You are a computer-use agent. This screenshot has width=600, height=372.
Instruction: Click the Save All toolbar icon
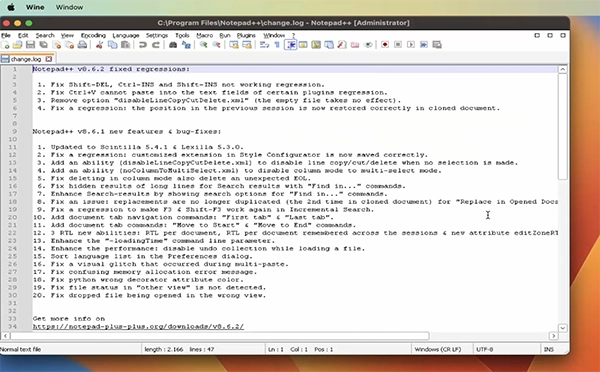coord(43,45)
